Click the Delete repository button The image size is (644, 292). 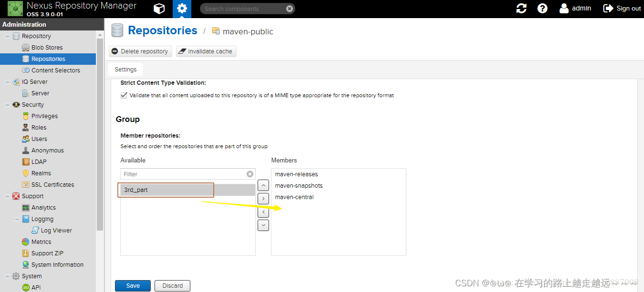140,51
